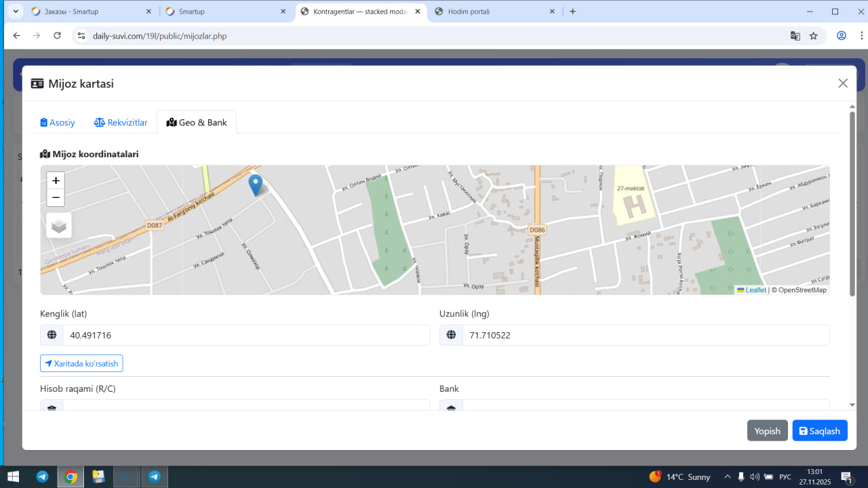The width and height of the screenshot is (868, 488).
Task: Click the blue location marker pin
Action: pyautogui.click(x=256, y=184)
